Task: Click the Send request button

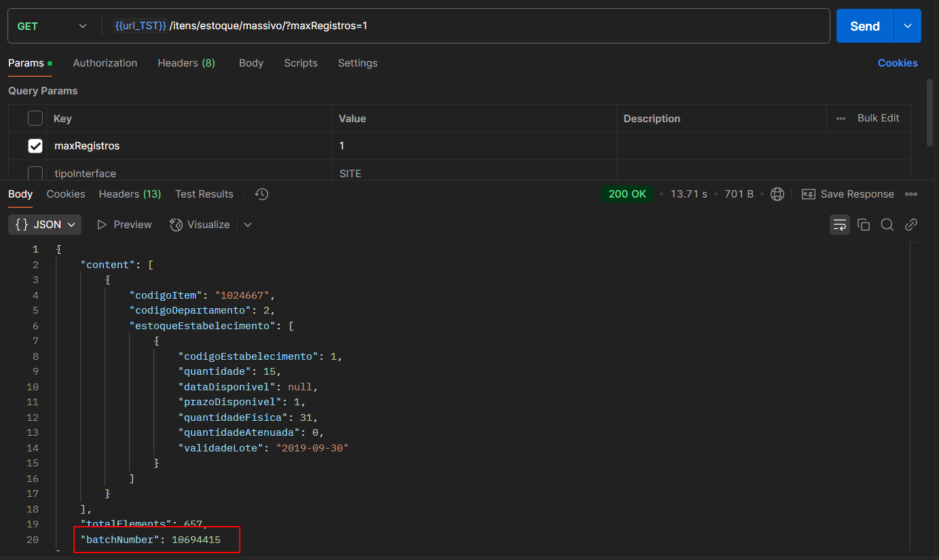Action: (x=864, y=26)
